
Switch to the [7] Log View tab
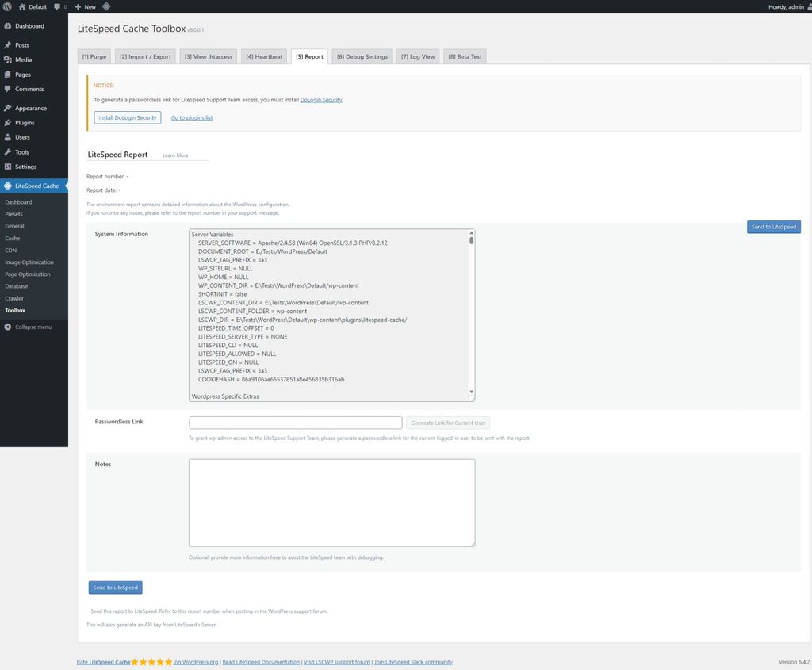[418, 56]
